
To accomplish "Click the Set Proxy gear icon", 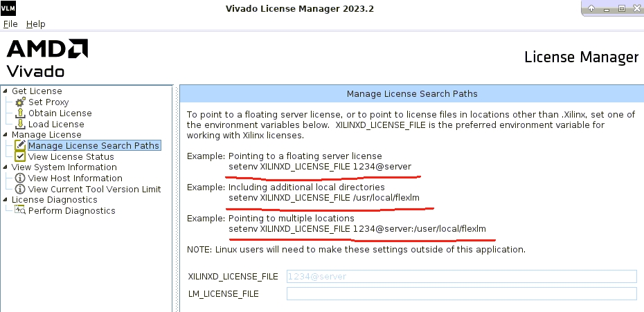I will pos(20,102).
